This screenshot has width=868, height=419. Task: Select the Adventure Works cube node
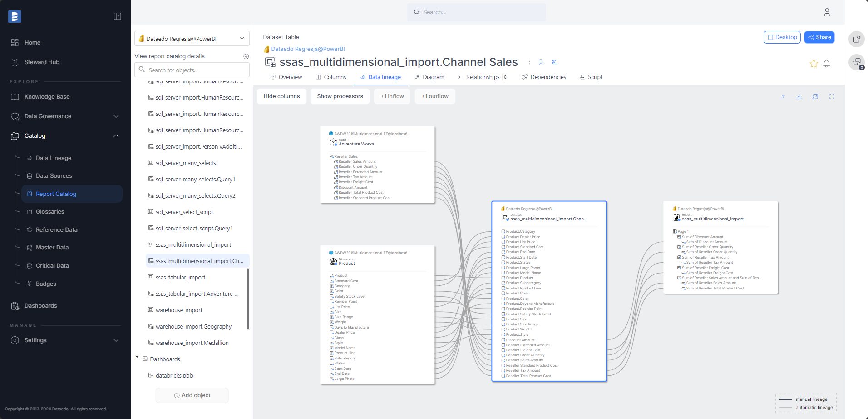point(377,165)
